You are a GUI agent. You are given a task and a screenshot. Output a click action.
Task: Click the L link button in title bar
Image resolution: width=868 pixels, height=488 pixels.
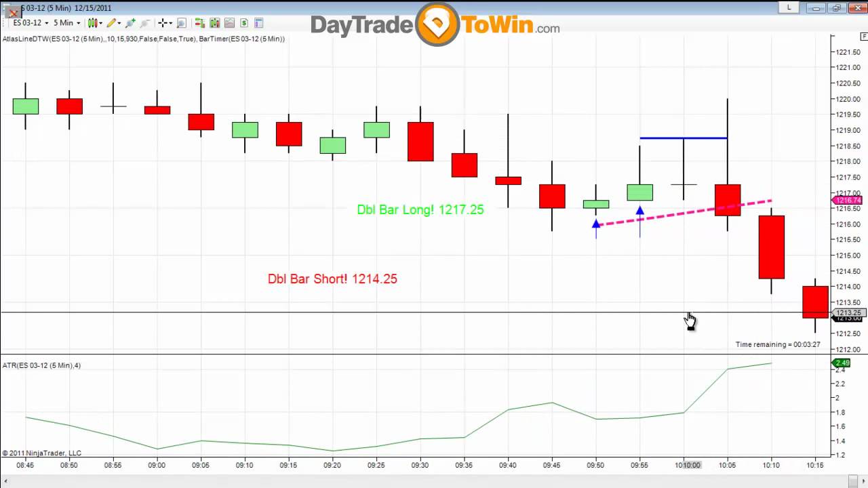pos(789,7)
